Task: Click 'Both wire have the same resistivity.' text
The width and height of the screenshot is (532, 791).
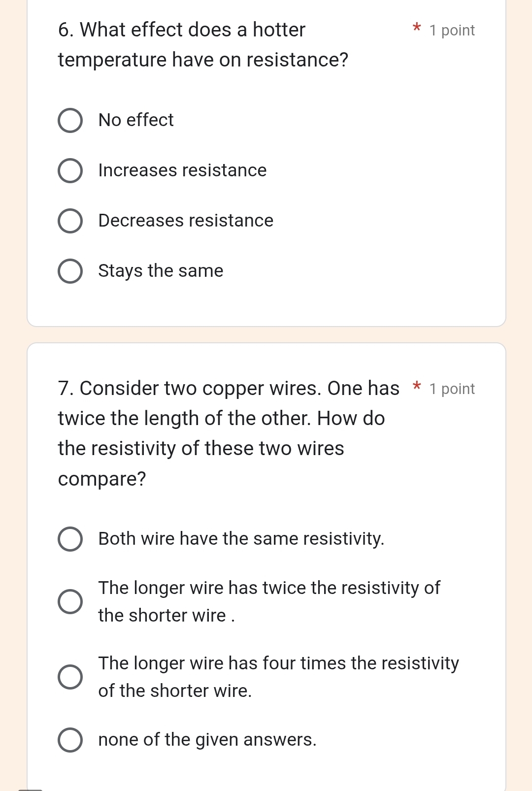Action: [x=241, y=539]
